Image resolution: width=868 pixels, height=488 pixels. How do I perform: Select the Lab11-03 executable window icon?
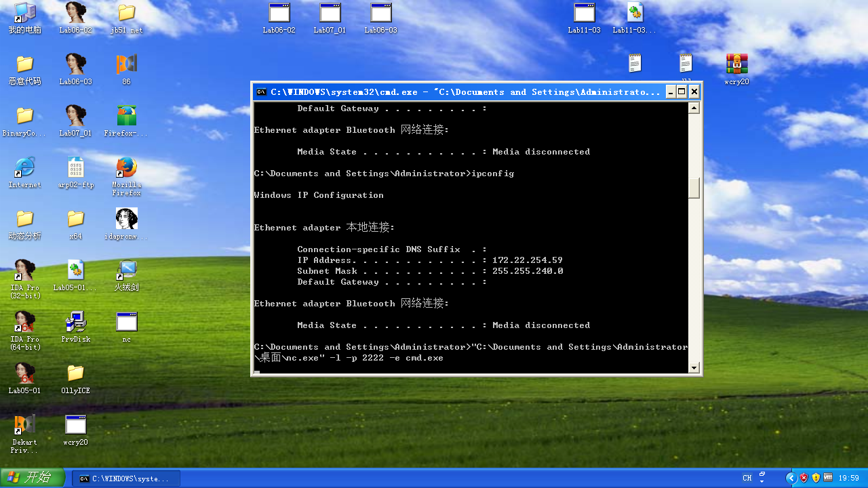[x=585, y=18]
